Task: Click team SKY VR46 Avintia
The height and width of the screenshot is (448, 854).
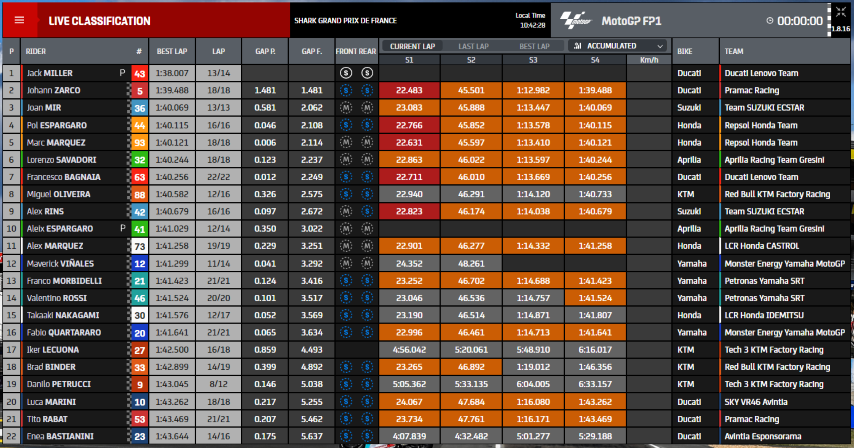Action: pyautogui.click(x=756, y=402)
